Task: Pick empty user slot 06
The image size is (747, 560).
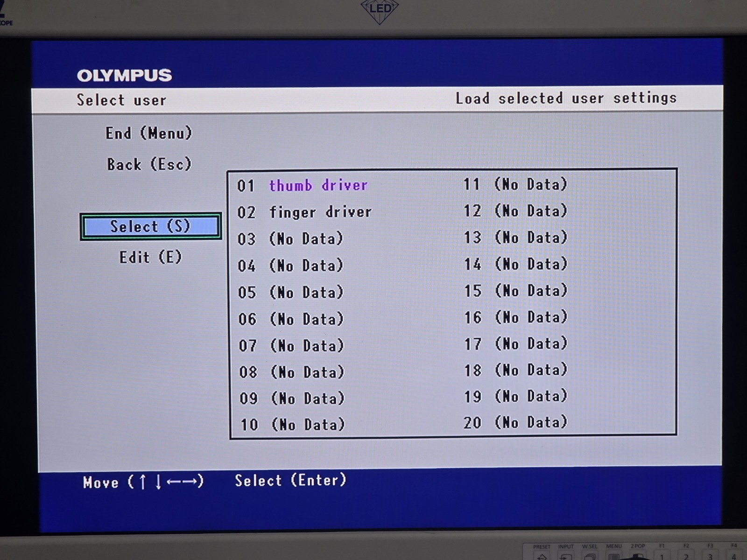Action: point(291,319)
